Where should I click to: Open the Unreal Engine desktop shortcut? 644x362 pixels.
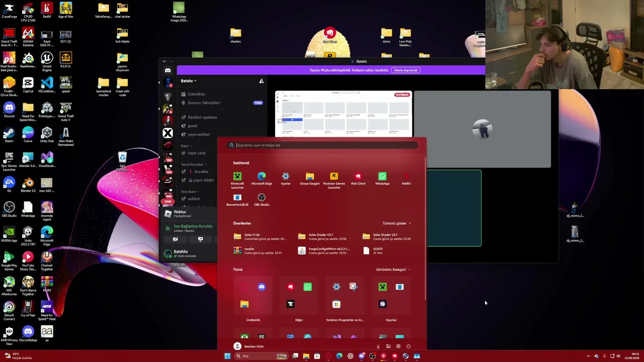pos(47,62)
